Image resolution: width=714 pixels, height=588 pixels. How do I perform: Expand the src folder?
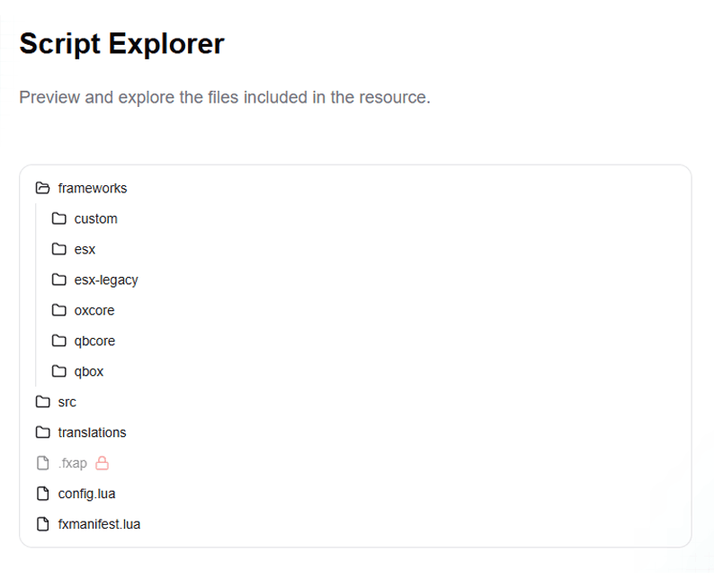coord(67,402)
